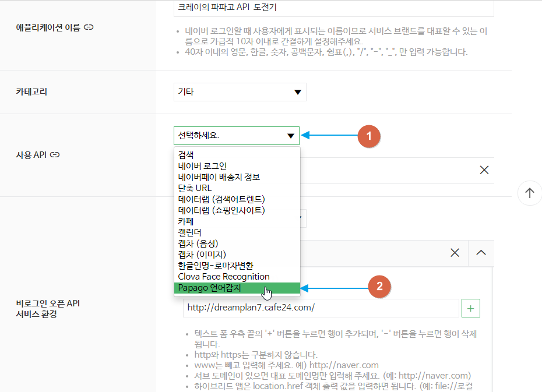Viewport: 542px width, 392px height.
Task: Add a URL row with plus button
Action: click(470, 308)
